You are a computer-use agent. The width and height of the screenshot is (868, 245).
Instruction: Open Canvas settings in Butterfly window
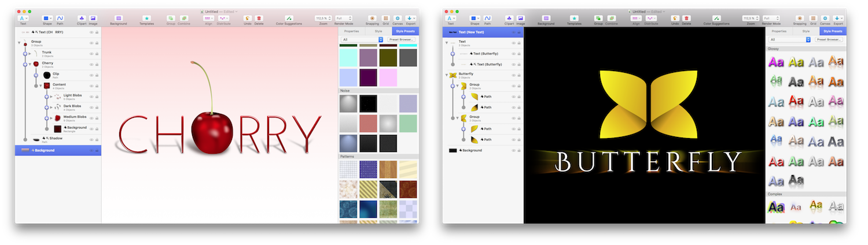click(825, 18)
